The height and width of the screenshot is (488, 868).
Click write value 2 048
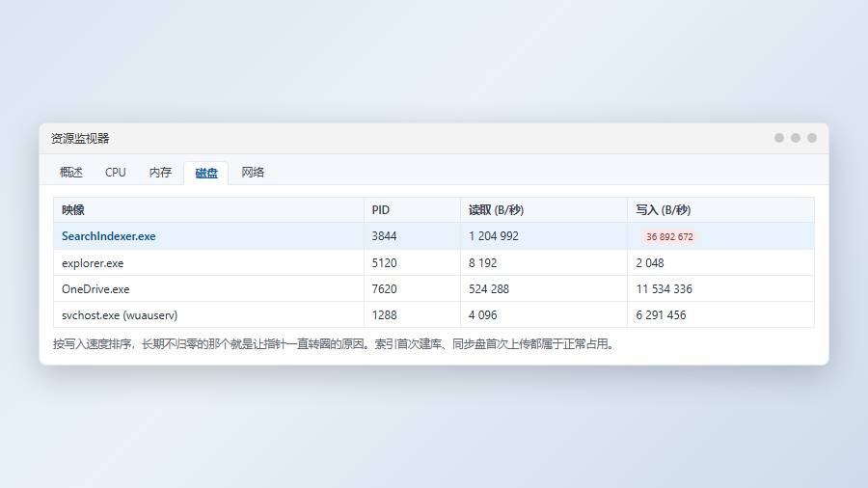649,263
